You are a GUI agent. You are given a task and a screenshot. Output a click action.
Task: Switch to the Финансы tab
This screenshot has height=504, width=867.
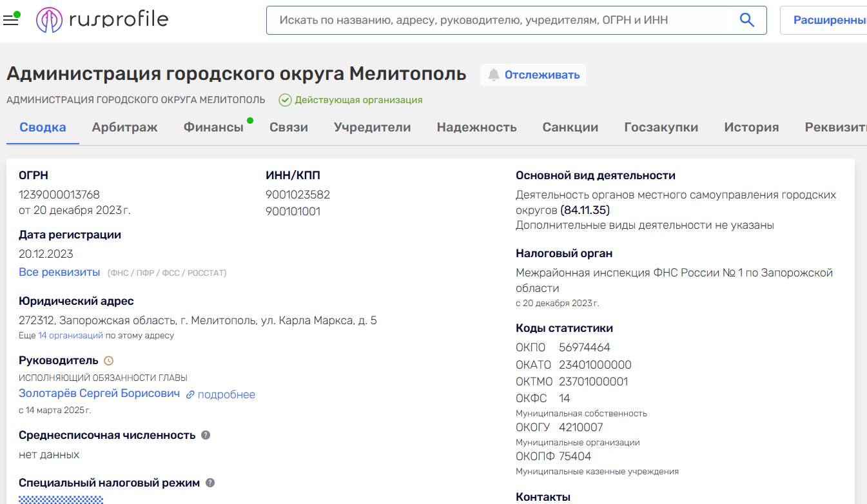click(x=213, y=127)
